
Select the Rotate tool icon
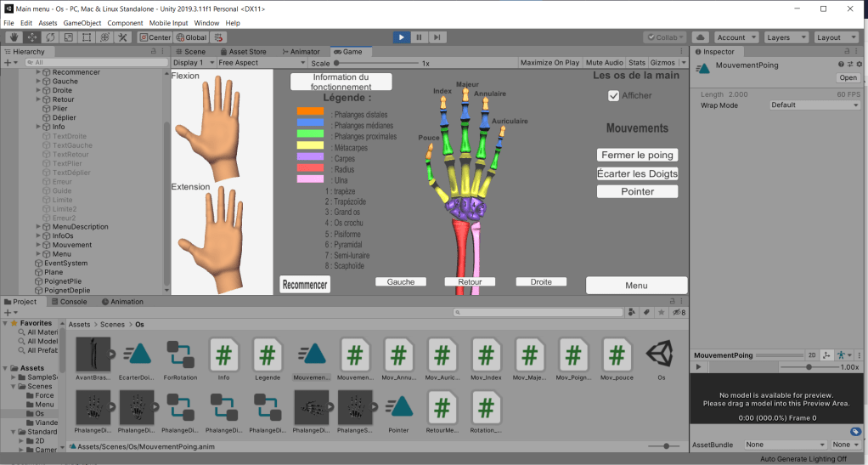coord(50,37)
